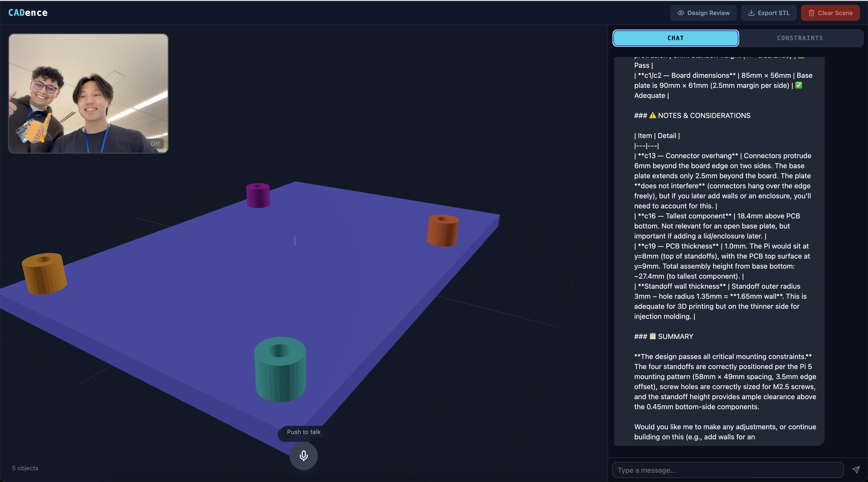Click the CADence logo
This screenshot has height=482, width=868.
28,13
